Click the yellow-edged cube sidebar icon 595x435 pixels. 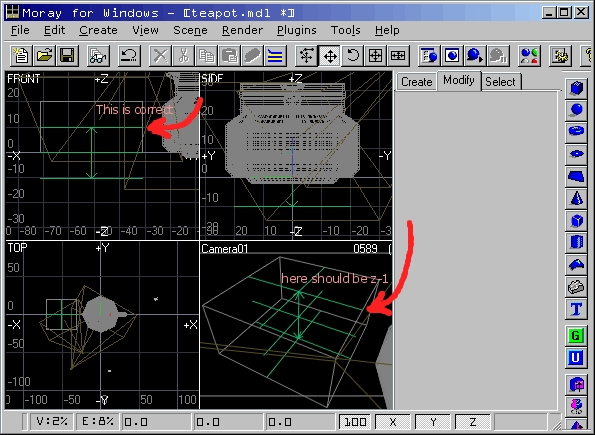click(576, 220)
